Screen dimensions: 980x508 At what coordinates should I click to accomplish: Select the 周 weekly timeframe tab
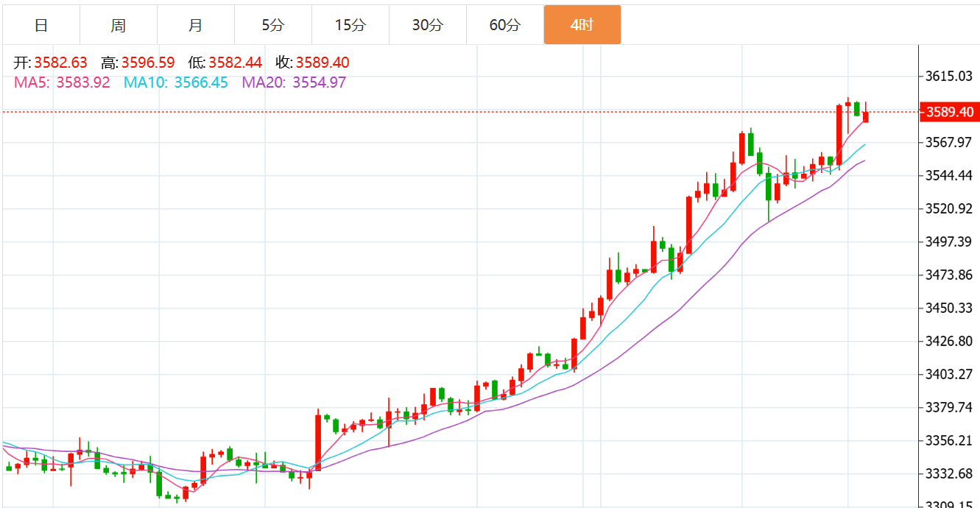(x=119, y=25)
